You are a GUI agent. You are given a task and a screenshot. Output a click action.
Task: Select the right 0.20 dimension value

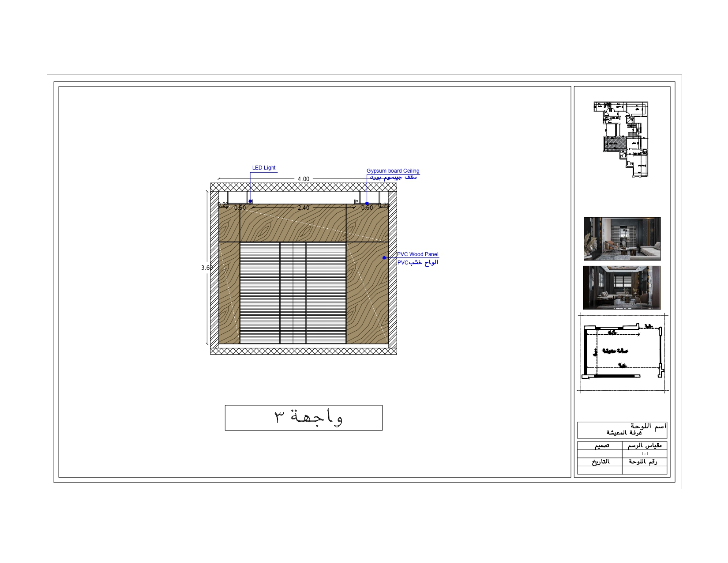384,206
